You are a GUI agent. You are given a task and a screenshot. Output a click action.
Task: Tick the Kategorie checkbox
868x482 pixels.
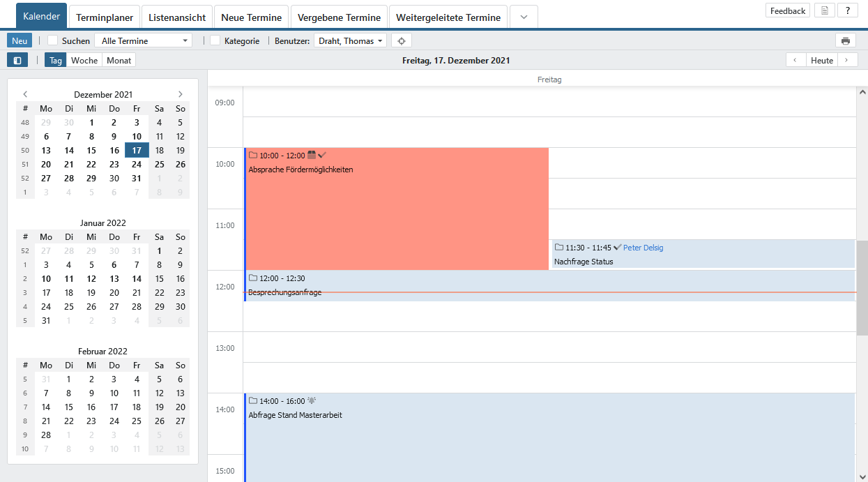(x=215, y=40)
